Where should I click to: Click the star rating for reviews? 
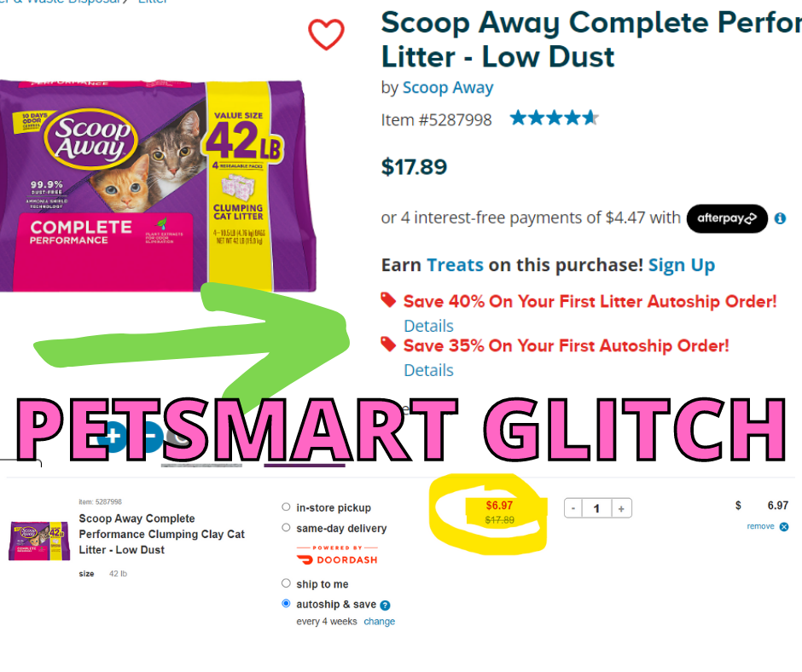coord(554,119)
